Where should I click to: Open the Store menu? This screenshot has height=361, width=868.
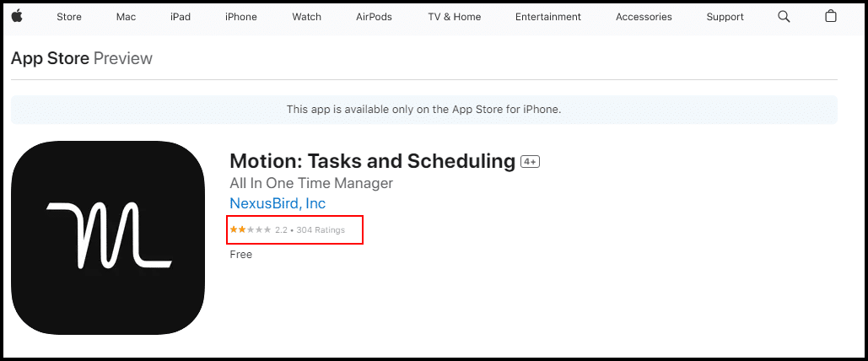pos(69,17)
